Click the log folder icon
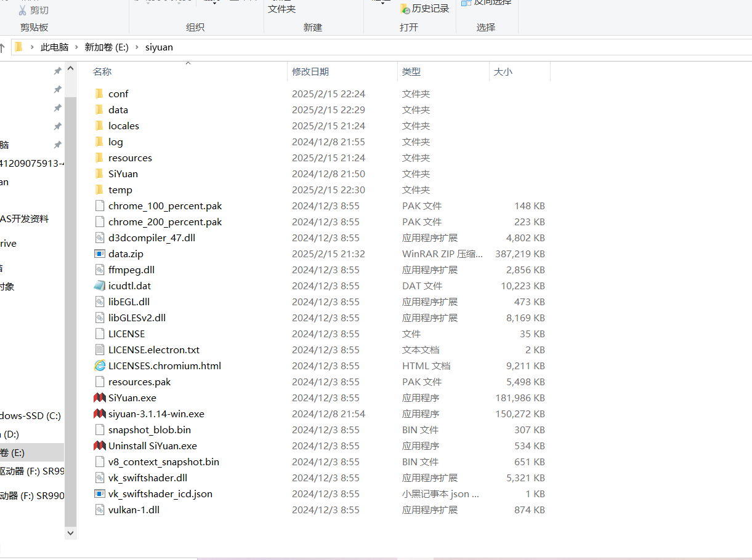Image resolution: width=752 pixels, height=560 pixels. click(x=99, y=142)
